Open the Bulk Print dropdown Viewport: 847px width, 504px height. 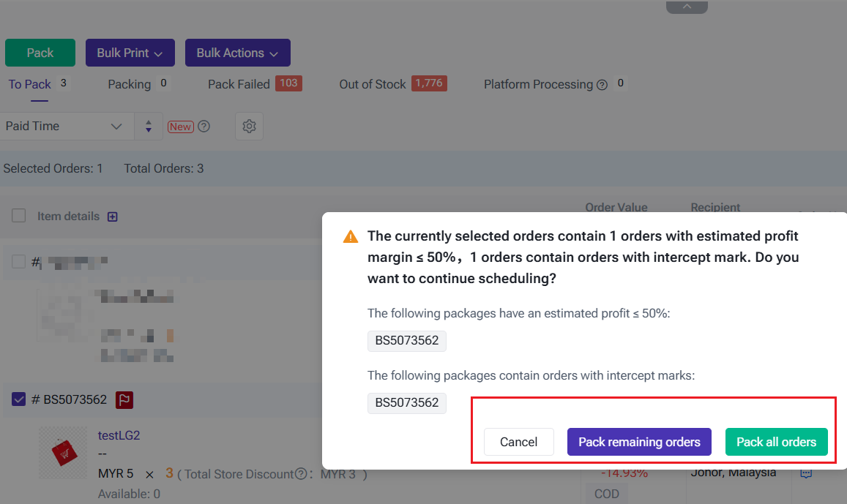tap(130, 53)
